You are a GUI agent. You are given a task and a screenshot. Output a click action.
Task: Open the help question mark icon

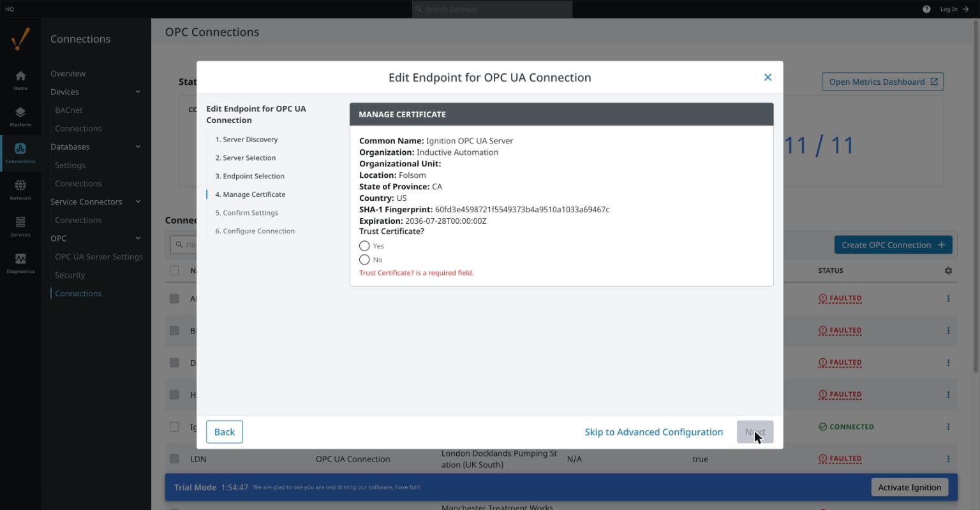coord(926,9)
